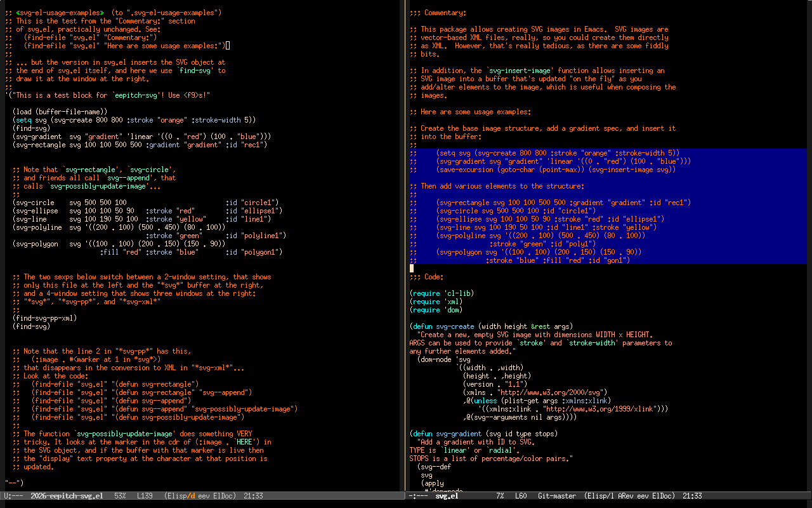Click the find-efile "(defun svg-possibly-update-image") line

tap(128, 417)
